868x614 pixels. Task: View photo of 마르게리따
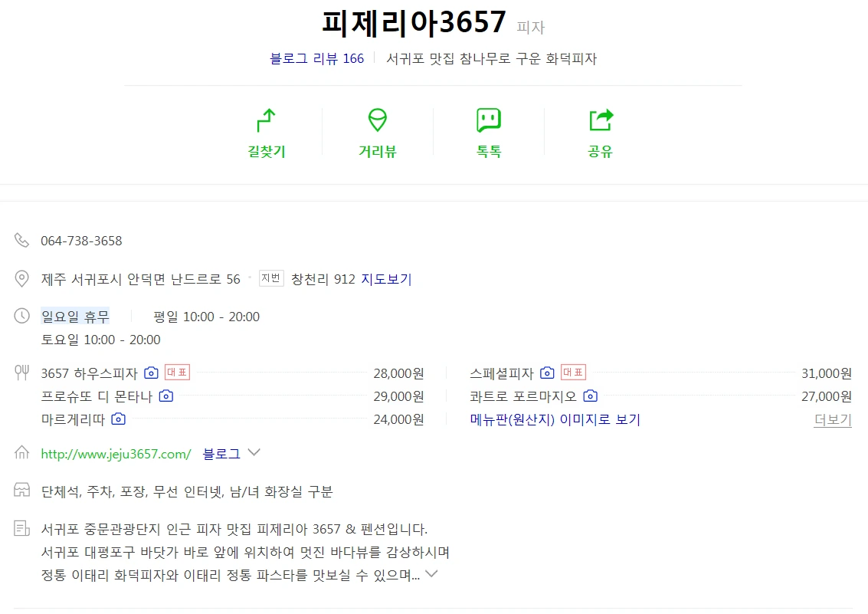click(119, 419)
